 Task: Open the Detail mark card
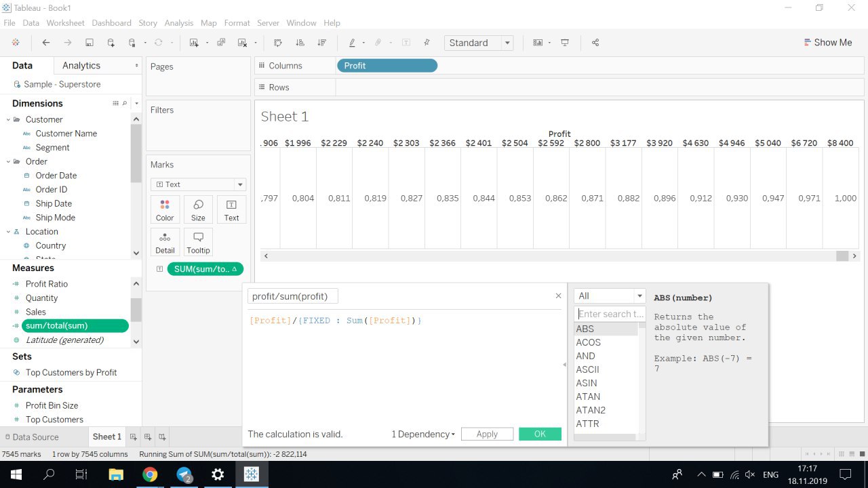165,243
